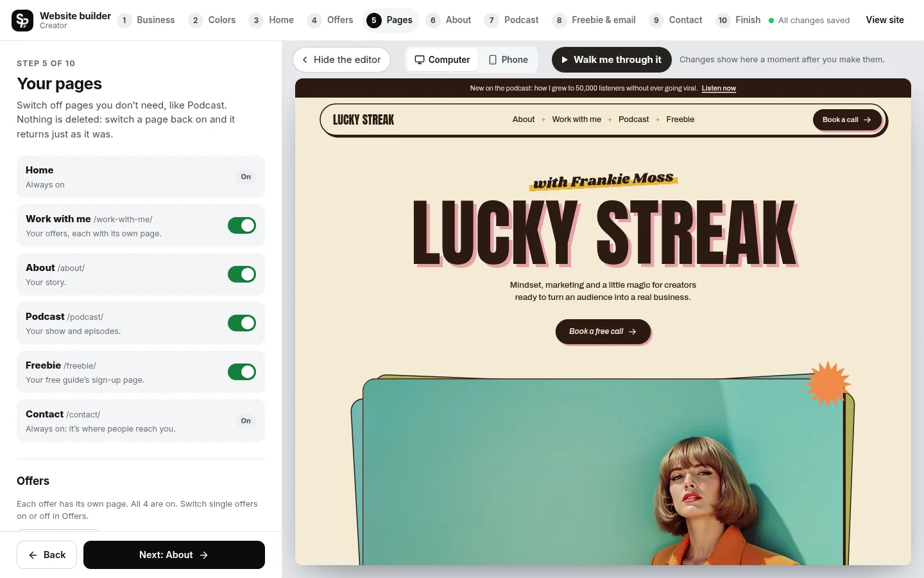Click 'Changes show here a moment' notice text
The height and width of the screenshot is (578, 924).
tap(782, 60)
